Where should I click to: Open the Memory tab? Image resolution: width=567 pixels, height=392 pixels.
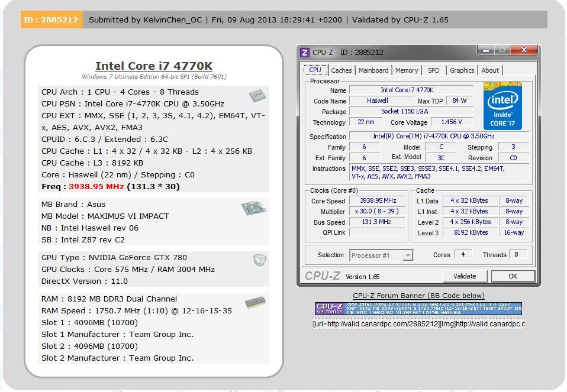click(407, 70)
